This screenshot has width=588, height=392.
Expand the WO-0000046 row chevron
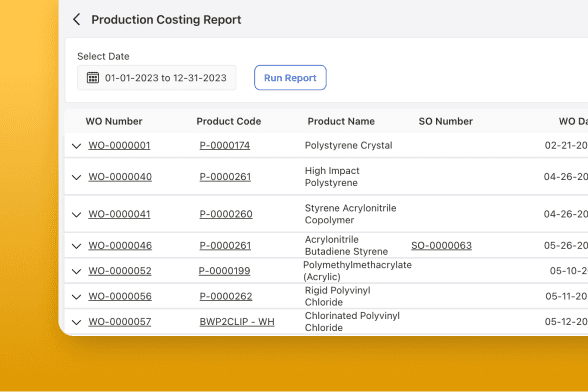click(76, 246)
